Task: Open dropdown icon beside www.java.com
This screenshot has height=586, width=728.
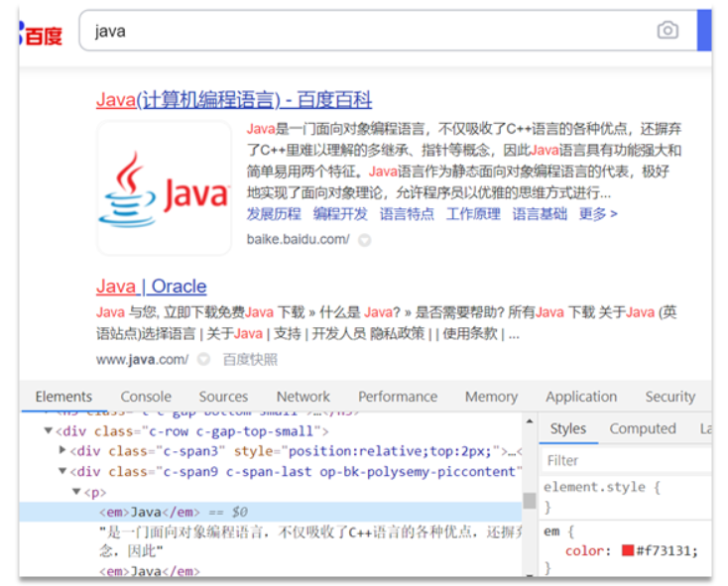Action: [x=204, y=360]
